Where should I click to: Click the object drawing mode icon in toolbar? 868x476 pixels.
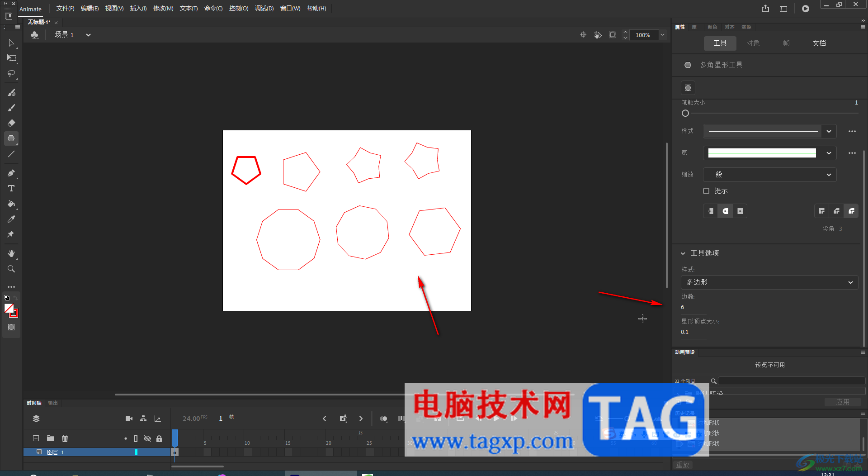coord(11,327)
